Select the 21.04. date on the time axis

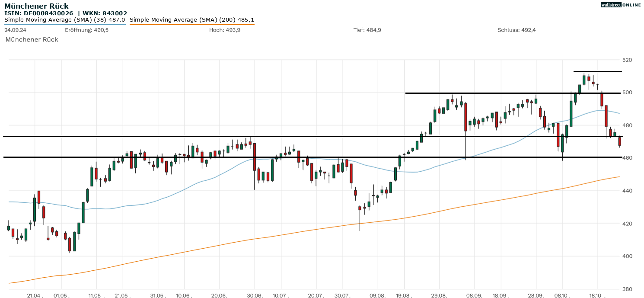35,295
